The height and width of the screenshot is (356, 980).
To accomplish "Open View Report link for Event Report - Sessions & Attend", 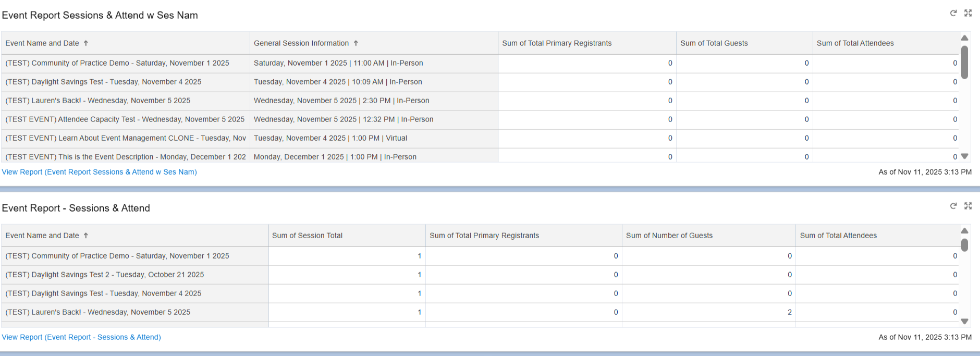I will click(x=81, y=337).
